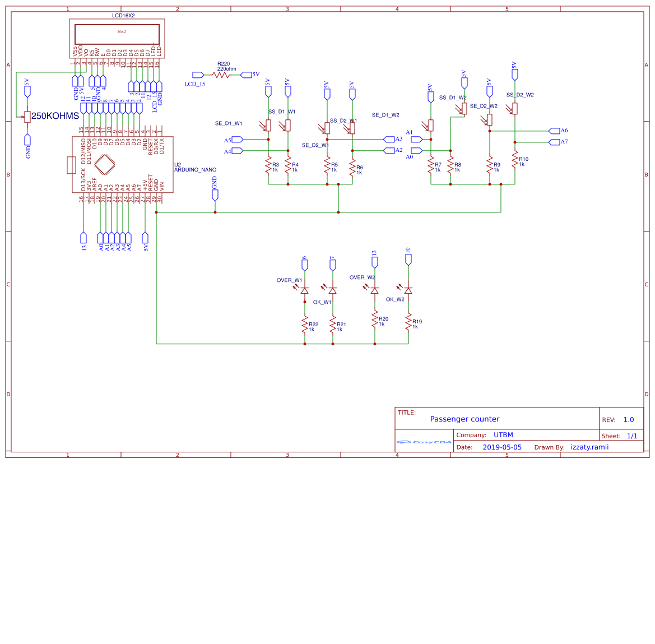Image resolution: width=655 pixels, height=644 pixels.
Task: Click the SS_D2_W1 label
Action: click(x=343, y=121)
